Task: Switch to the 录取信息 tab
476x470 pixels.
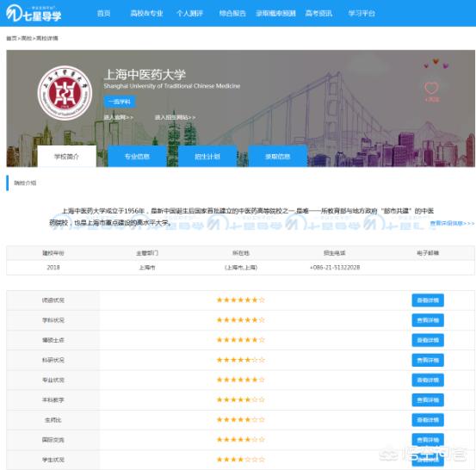Action: click(x=278, y=157)
